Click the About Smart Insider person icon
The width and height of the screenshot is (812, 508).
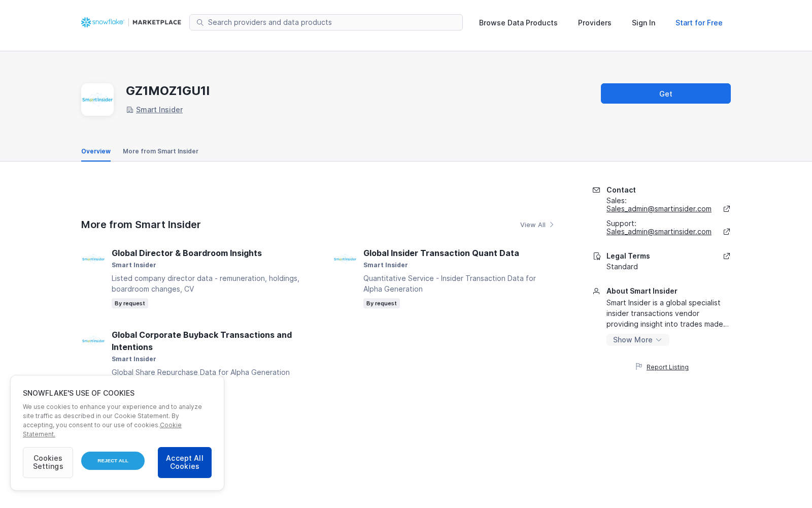596,291
